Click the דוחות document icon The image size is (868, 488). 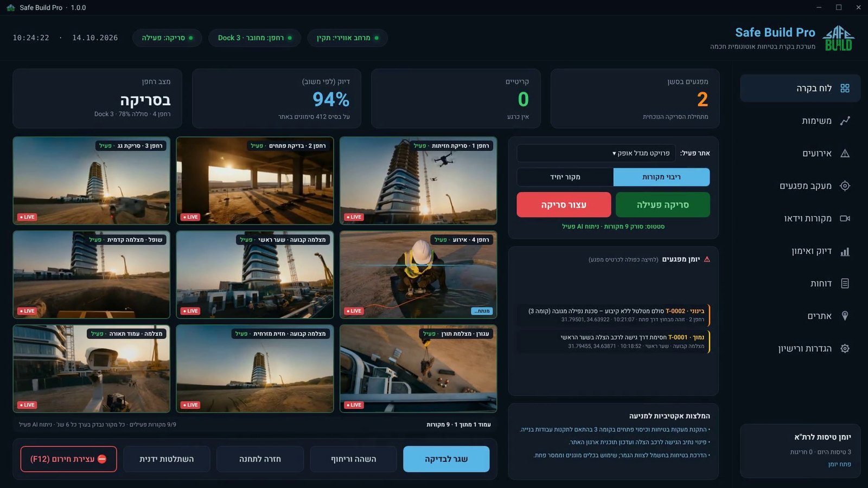845,284
